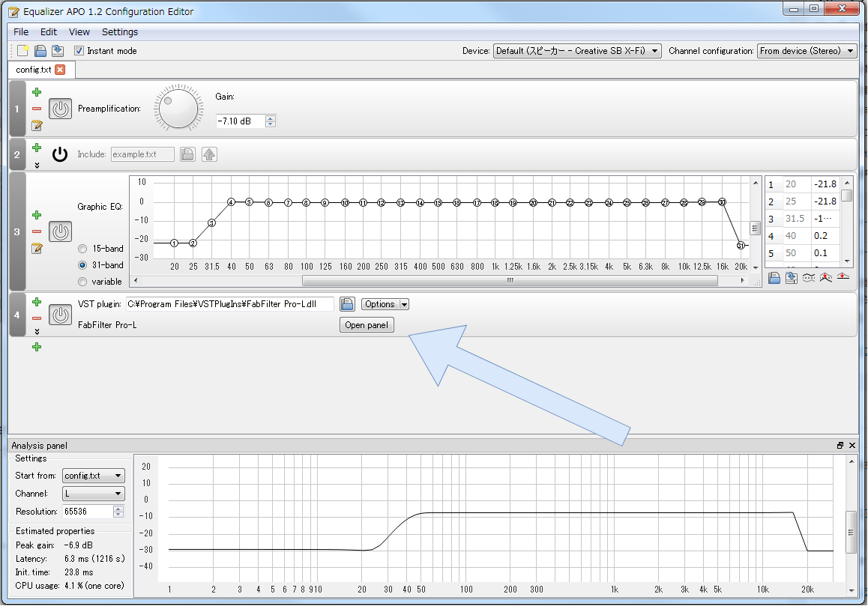Adjust the Preamplification gain knob
868x606 pixels.
[x=178, y=107]
